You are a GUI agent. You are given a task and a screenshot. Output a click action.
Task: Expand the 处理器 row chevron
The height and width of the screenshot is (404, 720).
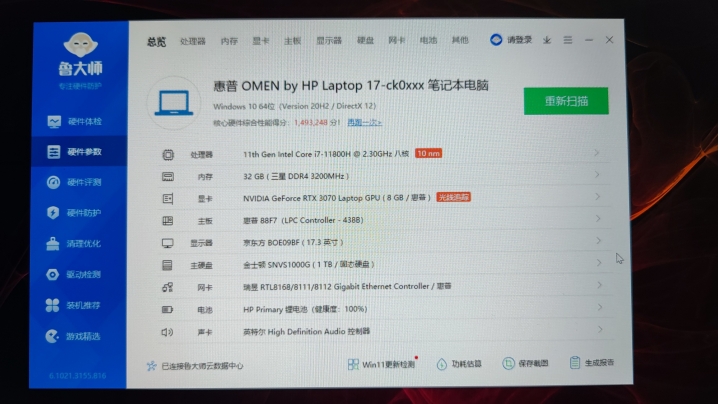[x=596, y=152]
